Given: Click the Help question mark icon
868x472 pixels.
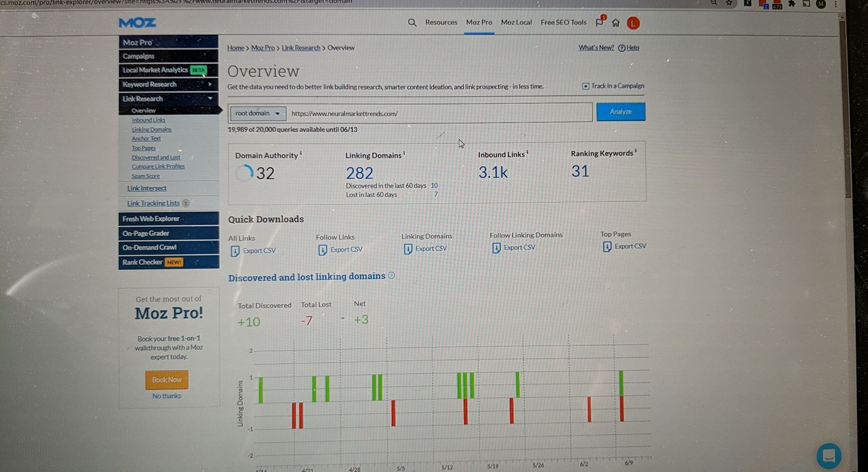Looking at the screenshot, I should 621,48.
